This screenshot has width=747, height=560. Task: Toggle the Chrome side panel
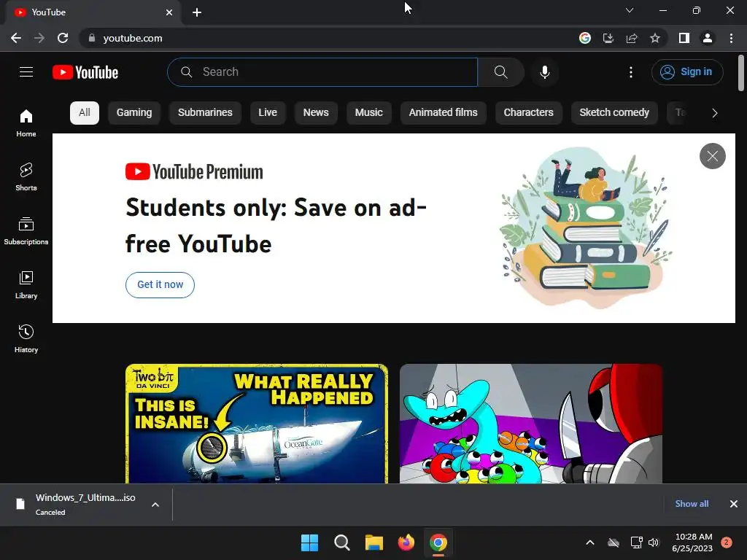tap(684, 38)
